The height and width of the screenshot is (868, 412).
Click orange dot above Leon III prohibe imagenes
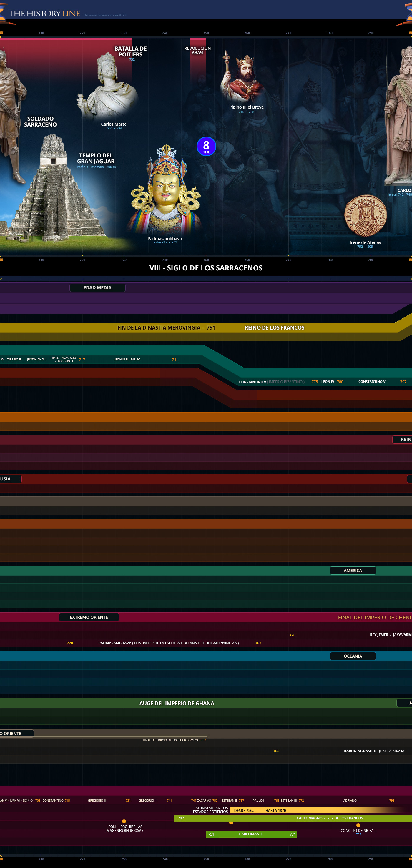click(x=124, y=822)
